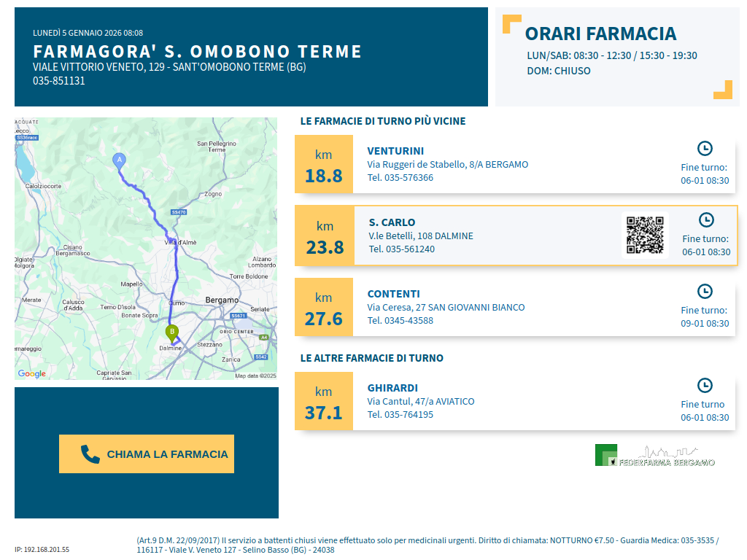Click map marker A on the map
Image resolution: width=747 pixels, height=560 pixels.
[x=119, y=160]
